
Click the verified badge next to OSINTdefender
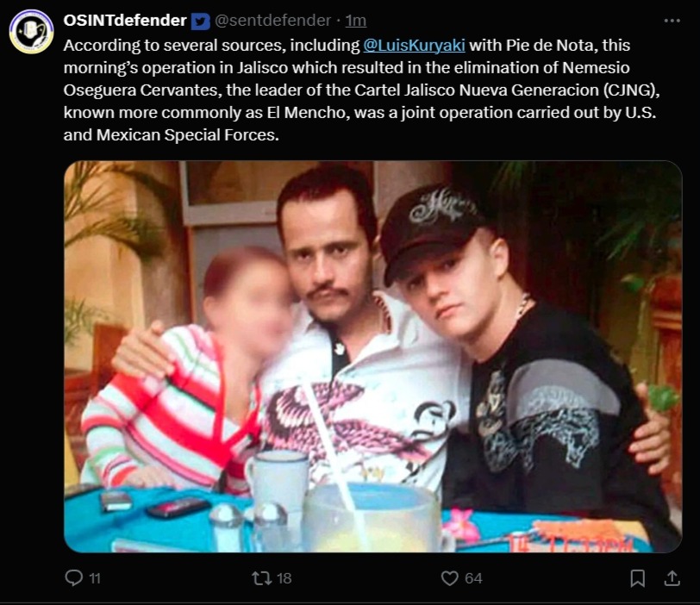tap(201, 21)
